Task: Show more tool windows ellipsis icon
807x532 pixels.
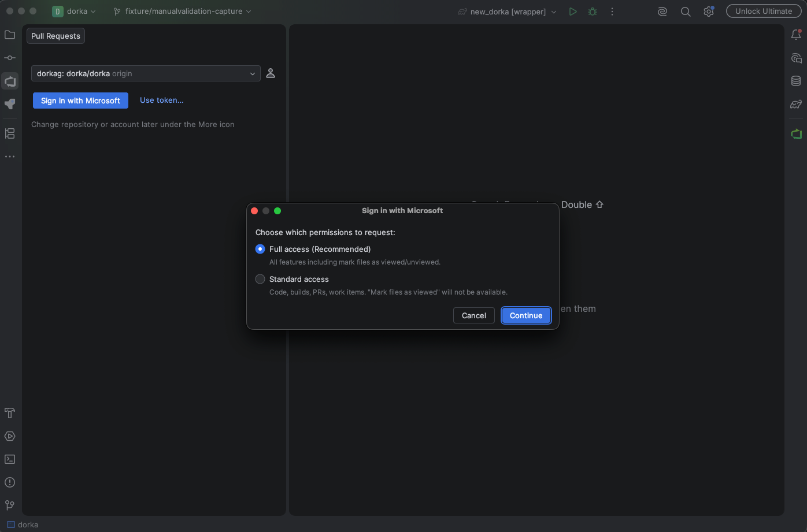Action: click(10, 157)
